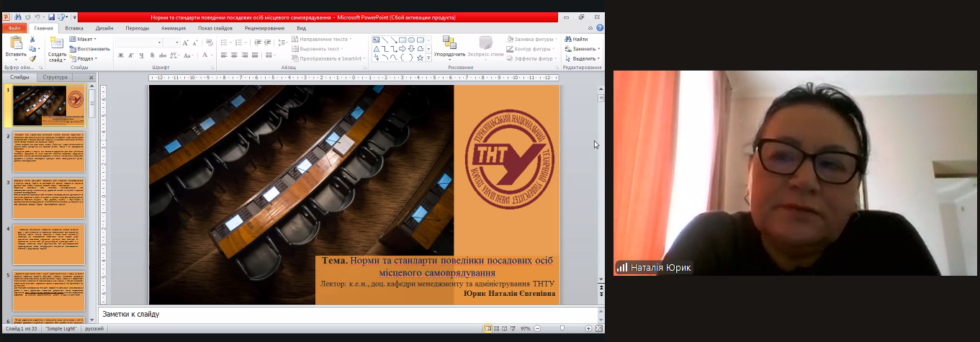Click the Help question mark icon

point(599,28)
